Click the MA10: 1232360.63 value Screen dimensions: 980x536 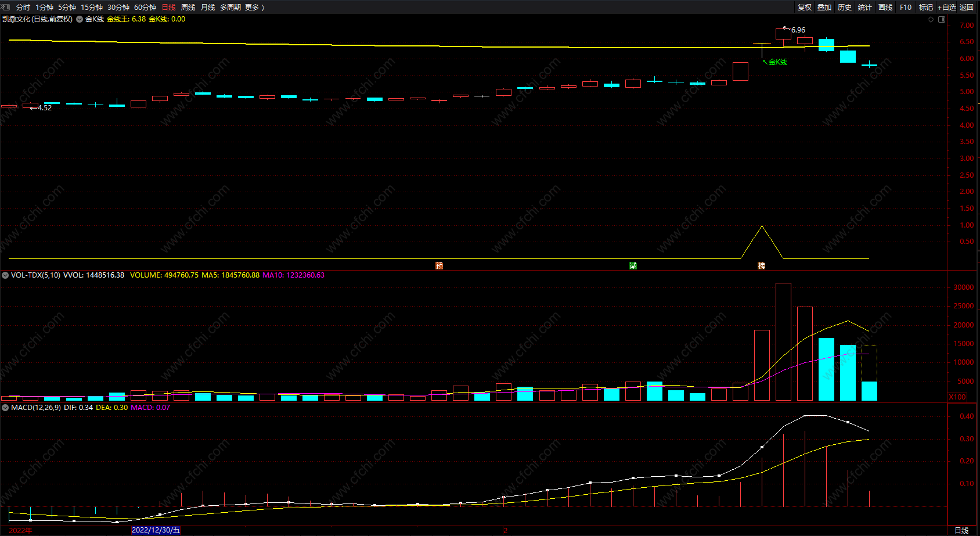click(x=294, y=275)
